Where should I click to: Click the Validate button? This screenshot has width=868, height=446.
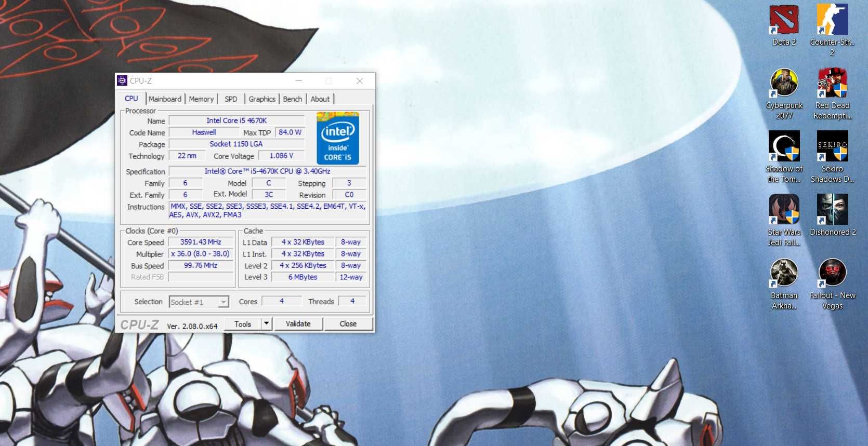point(298,324)
